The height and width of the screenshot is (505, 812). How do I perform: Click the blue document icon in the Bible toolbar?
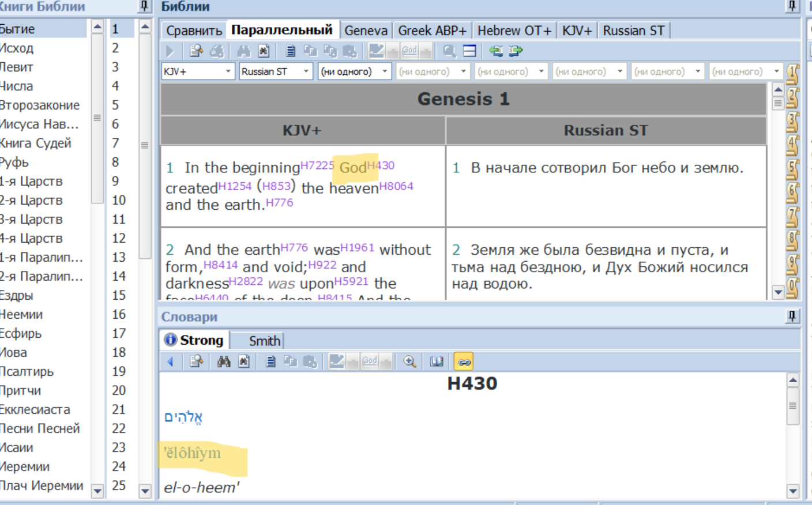point(291,51)
